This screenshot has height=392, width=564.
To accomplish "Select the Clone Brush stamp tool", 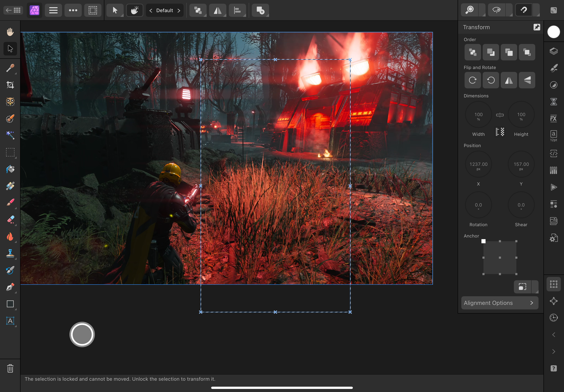I will pyautogui.click(x=10, y=253).
